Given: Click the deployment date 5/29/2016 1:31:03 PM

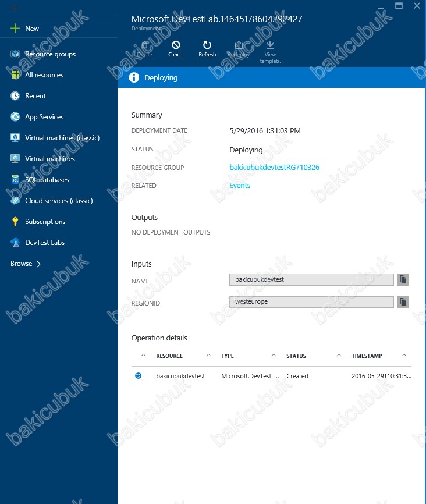Looking at the screenshot, I should [265, 130].
